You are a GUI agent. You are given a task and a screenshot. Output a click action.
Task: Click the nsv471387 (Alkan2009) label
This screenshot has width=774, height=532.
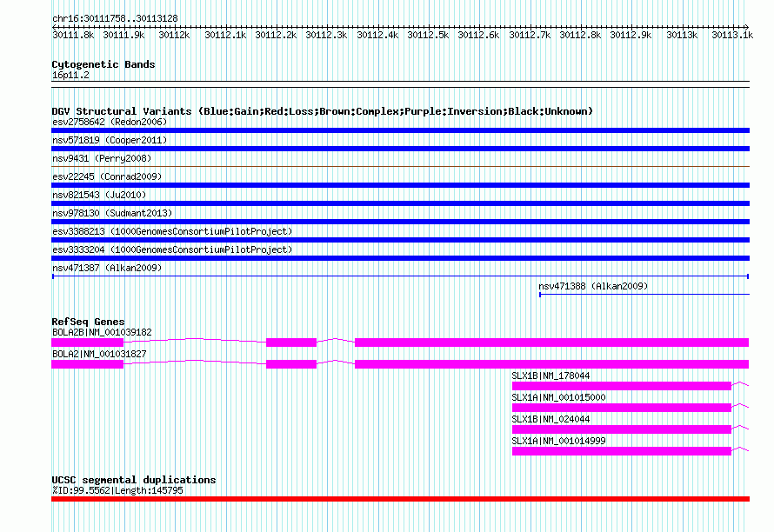click(x=107, y=268)
